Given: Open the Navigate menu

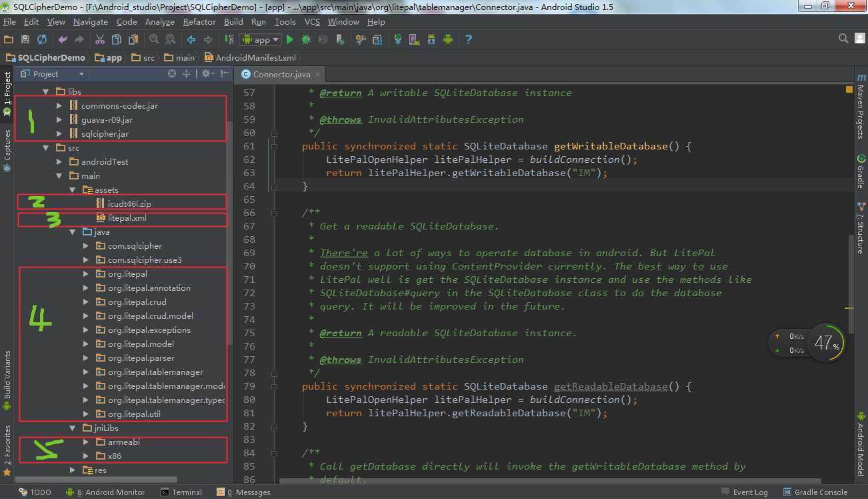Looking at the screenshot, I should pyautogui.click(x=91, y=21).
